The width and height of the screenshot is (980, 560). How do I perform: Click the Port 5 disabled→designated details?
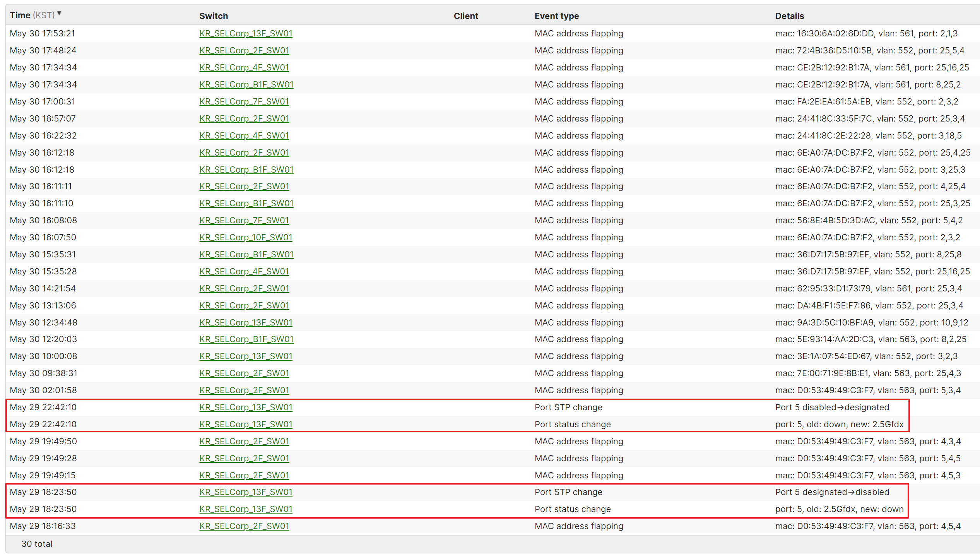[x=832, y=407]
